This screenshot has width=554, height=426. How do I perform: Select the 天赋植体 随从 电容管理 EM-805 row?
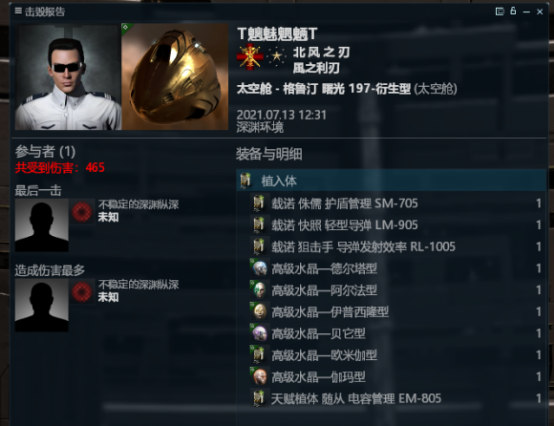(x=397, y=398)
